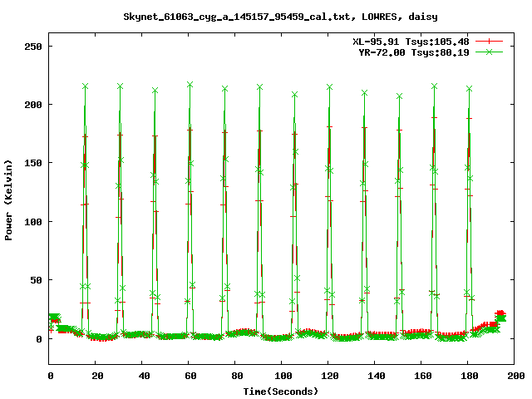532x399 pixels.
Task: Click the Time(Seconds) x-axis label
Action: [281, 391]
